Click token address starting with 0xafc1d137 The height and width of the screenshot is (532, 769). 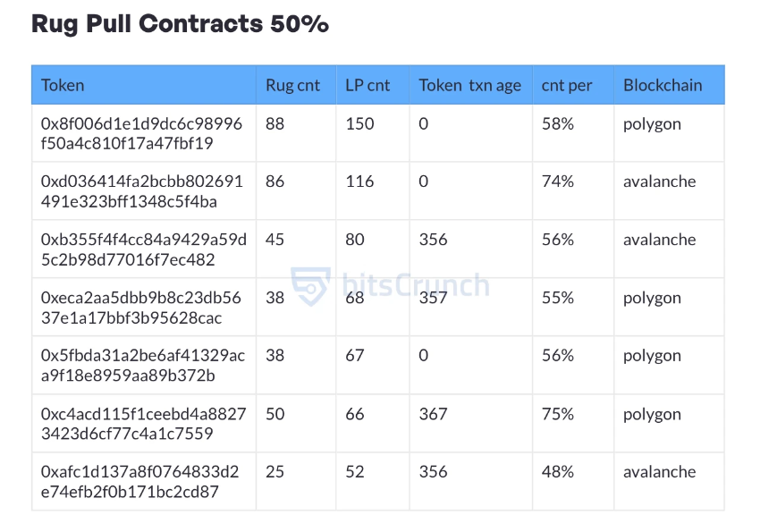point(140,482)
